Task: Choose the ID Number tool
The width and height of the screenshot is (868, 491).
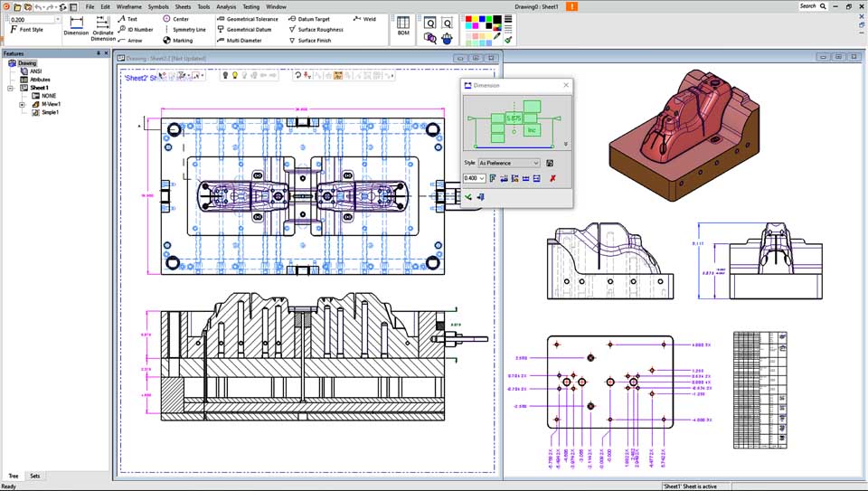Action: [x=136, y=29]
